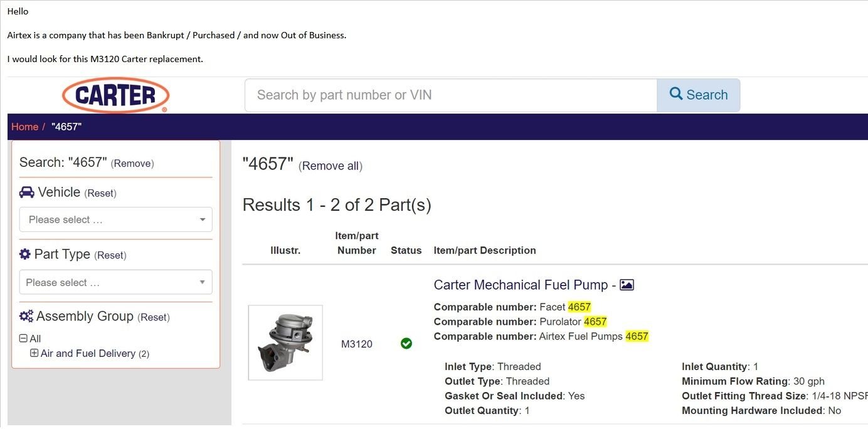Click the Carter logo

[115, 95]
